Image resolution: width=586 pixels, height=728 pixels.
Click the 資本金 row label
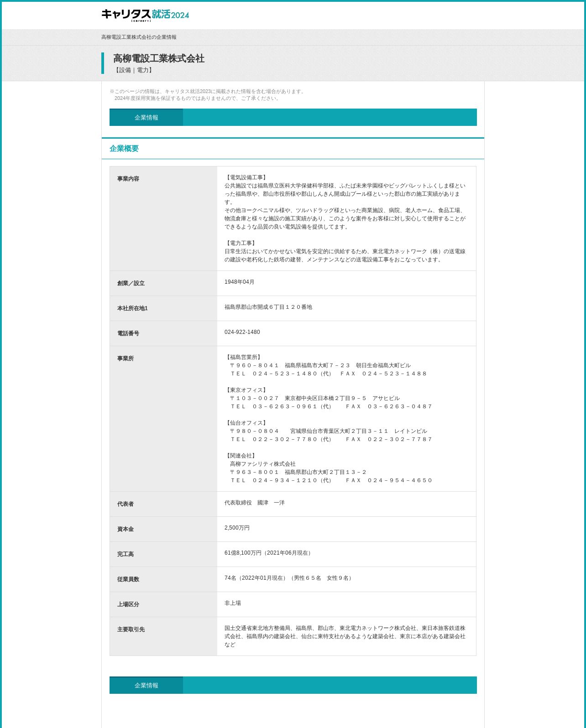tap(126, 529)
